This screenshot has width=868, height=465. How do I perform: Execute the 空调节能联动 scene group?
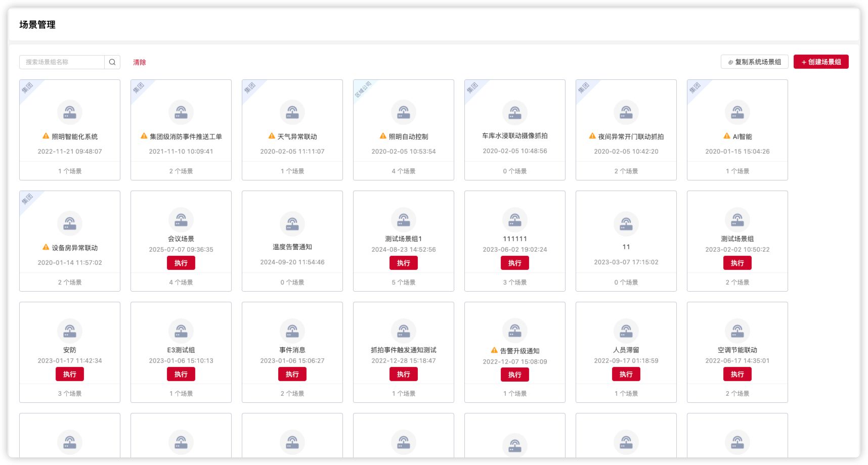coord(737,374)
